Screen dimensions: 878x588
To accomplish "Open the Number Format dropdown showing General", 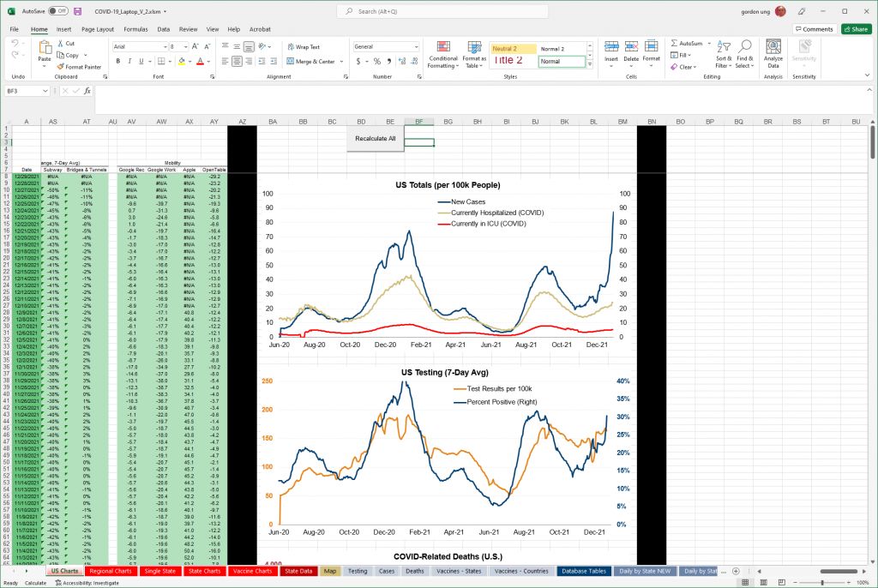I will tap(385, 46).
